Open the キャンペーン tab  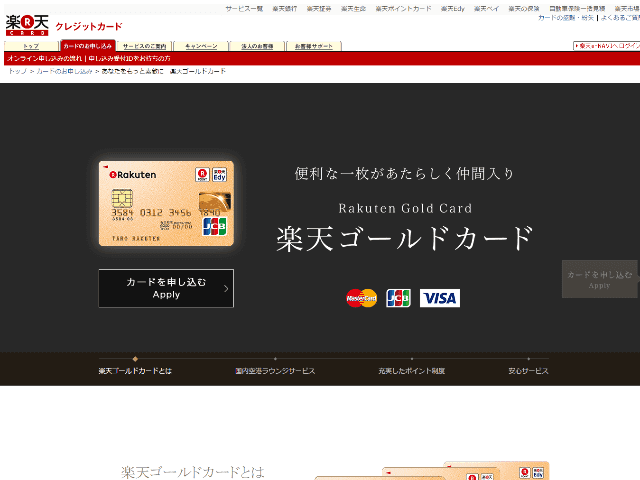click(201, 46)
